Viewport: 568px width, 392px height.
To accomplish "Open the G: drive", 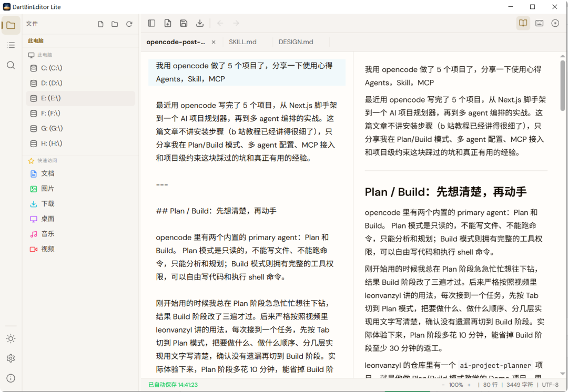I will [80, 129].
